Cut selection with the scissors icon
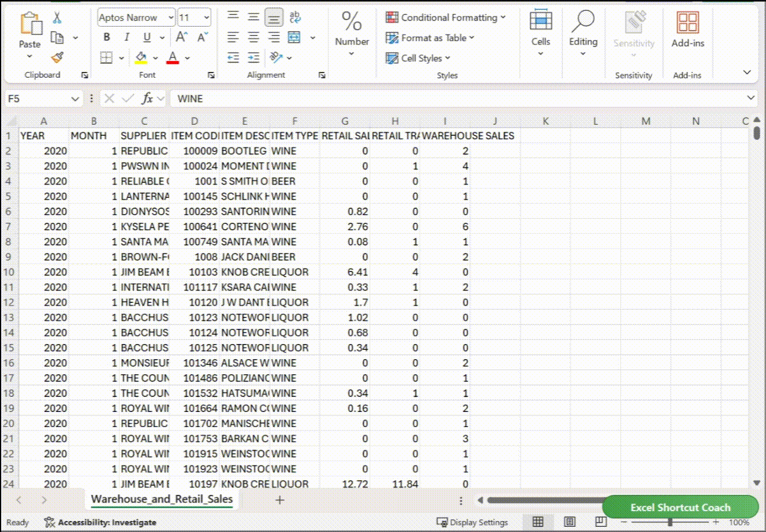This screenshot has height=532, width=766. point(57,18)
